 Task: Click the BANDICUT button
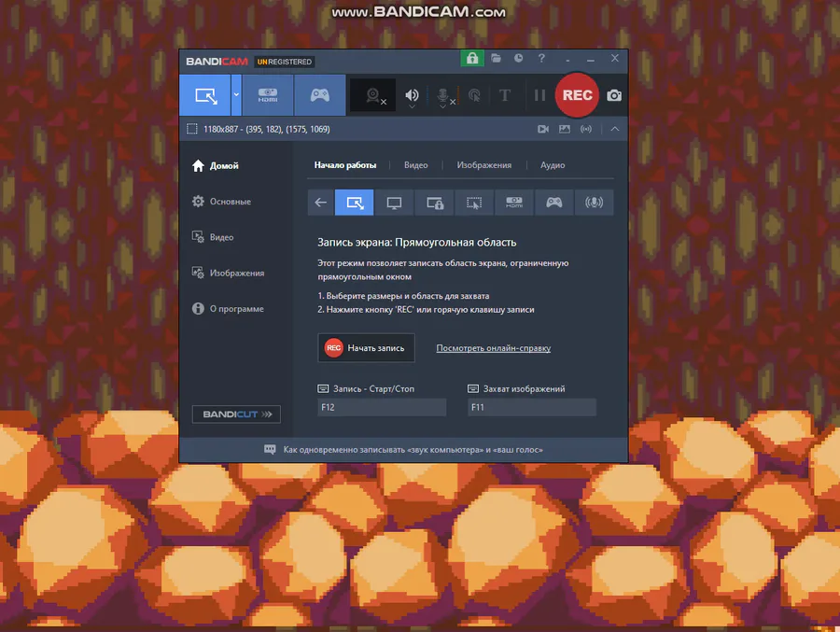(x=236, y=414)
